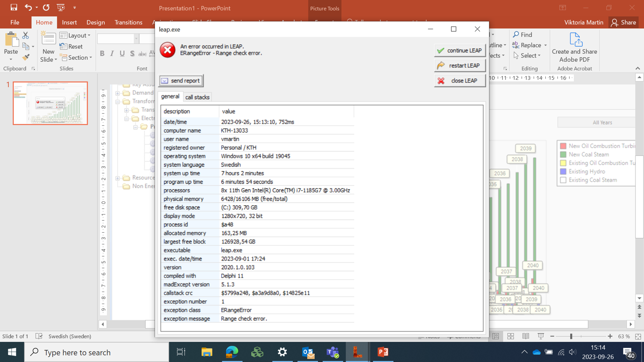
Task: Click restart LEAP button
Action: coord(460,65)
